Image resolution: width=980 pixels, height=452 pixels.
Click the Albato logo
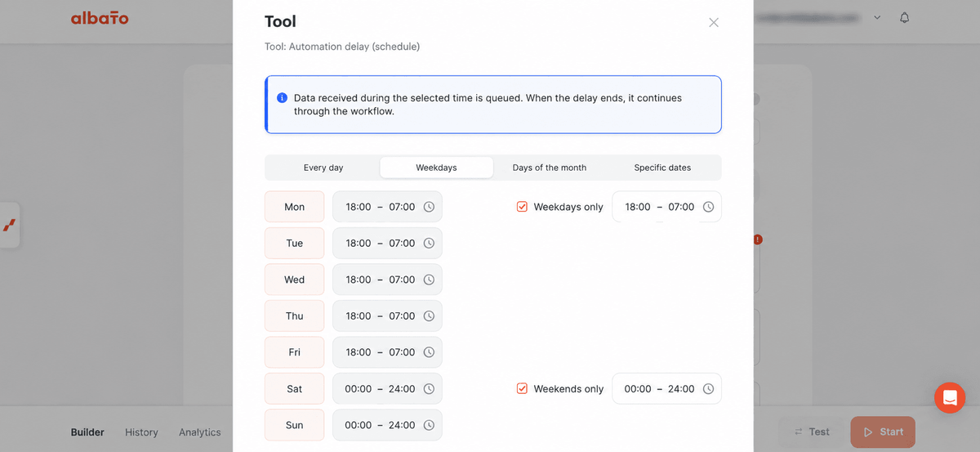(x=100, y=18)
